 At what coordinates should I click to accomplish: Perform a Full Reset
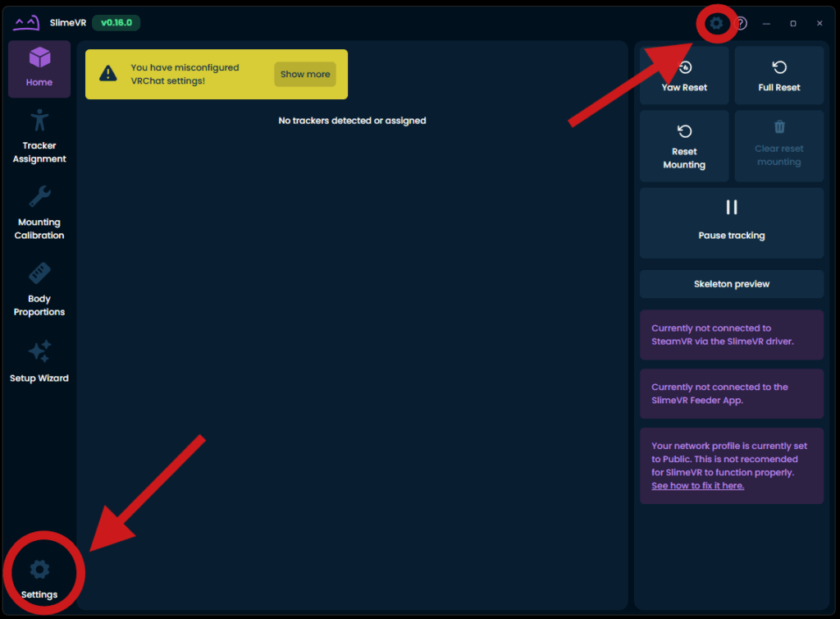click(x=779, y=76)
